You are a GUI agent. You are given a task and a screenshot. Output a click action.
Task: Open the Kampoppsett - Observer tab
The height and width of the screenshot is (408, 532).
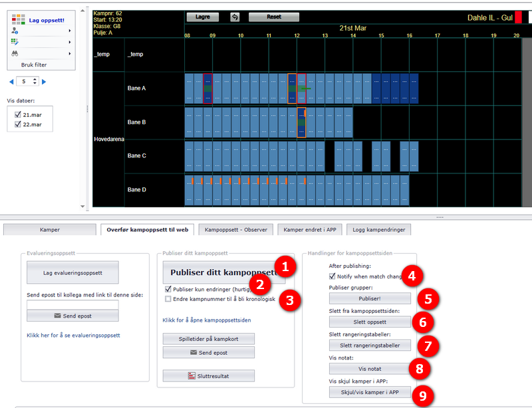[236, 230]
